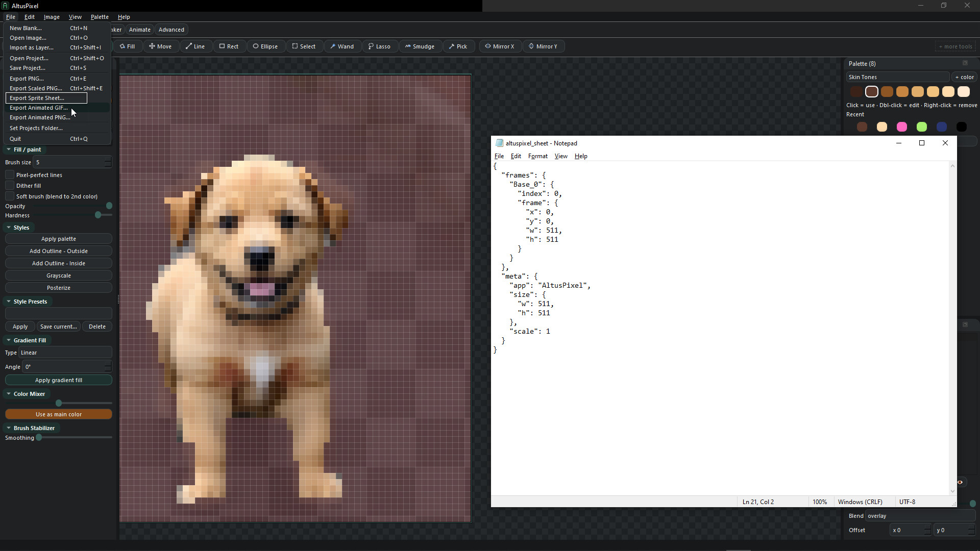
Task: Select the Move tool
Action: coord(160,46)
